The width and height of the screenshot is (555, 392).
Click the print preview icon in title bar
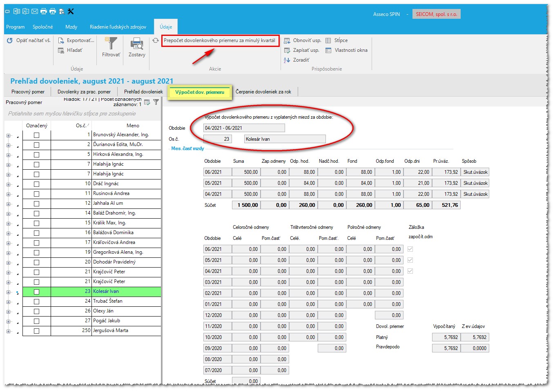[x=62, y=11]
